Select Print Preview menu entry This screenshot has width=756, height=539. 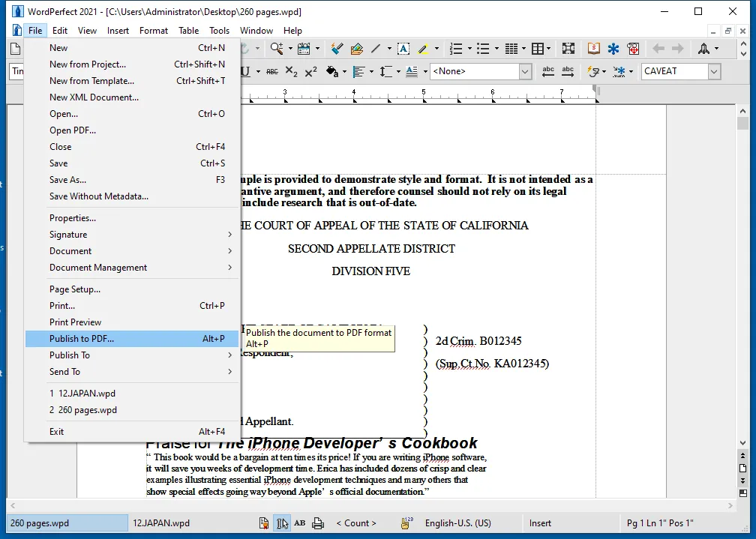click(x=132, y=322)
